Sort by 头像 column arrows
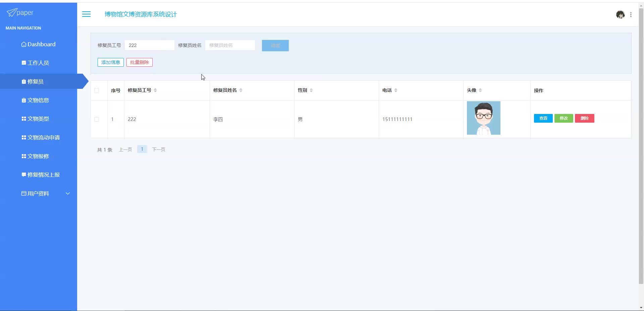This screenshot has height=311, width=644. 480,90
